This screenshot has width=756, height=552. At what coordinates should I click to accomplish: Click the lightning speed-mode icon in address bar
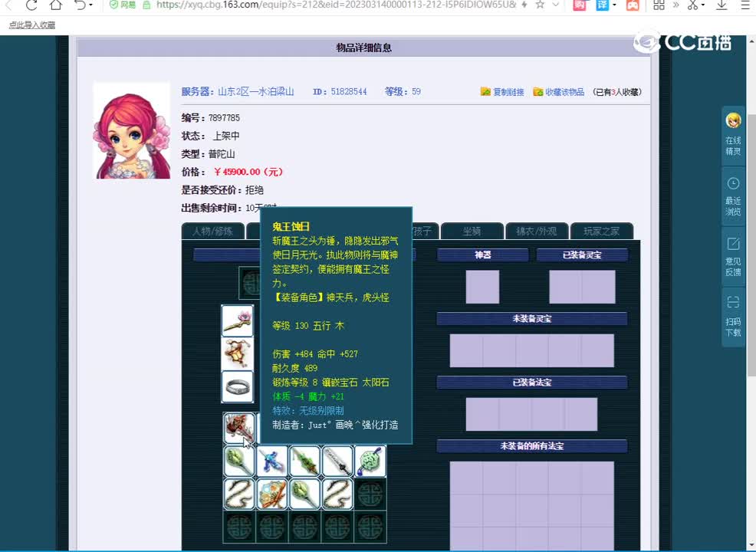pos(524,5)
